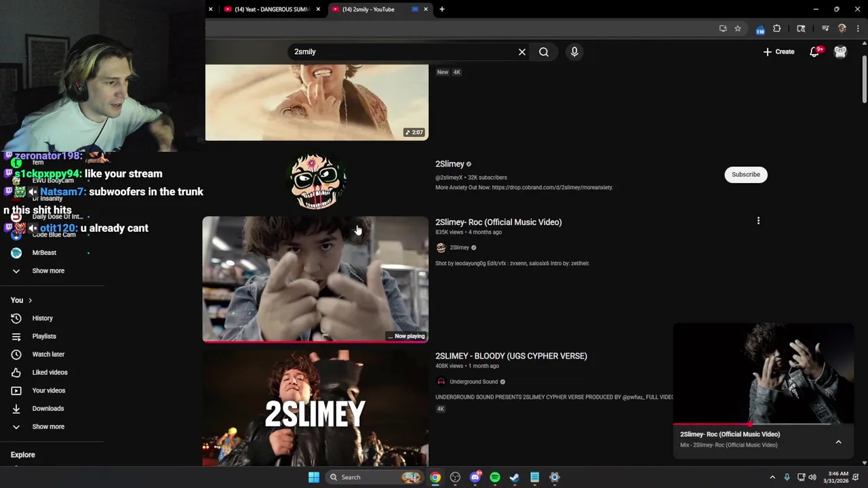Click the Roc music video thumbnail
This screenshot has width=868, height=488.
tap(315, 279)
